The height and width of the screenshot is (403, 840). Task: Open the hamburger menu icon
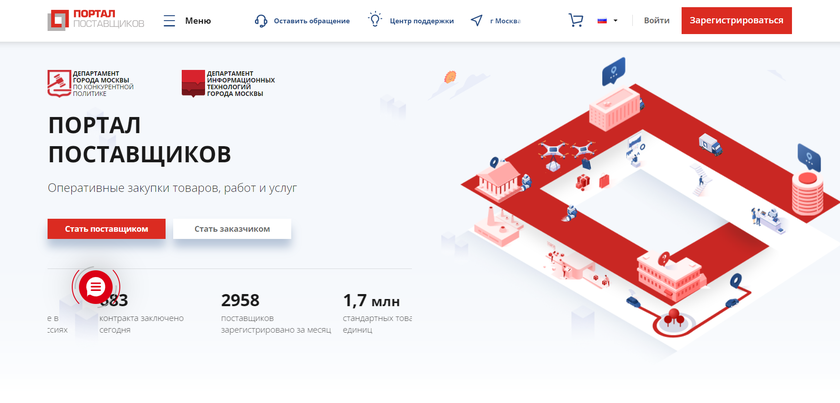pyautogui.click(x=168, y=20)
